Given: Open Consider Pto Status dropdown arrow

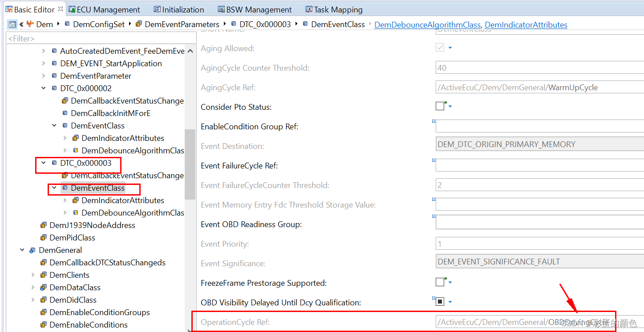Looking at the screenshot, I should (x=450, y=107).
